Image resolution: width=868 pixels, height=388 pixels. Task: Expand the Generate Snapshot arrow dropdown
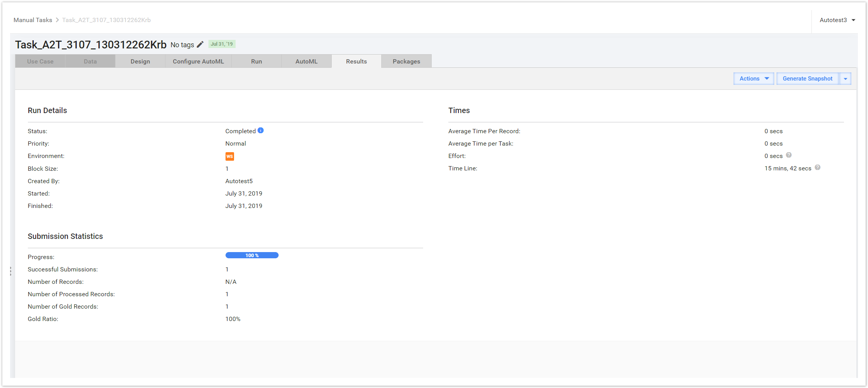point(846,79)
